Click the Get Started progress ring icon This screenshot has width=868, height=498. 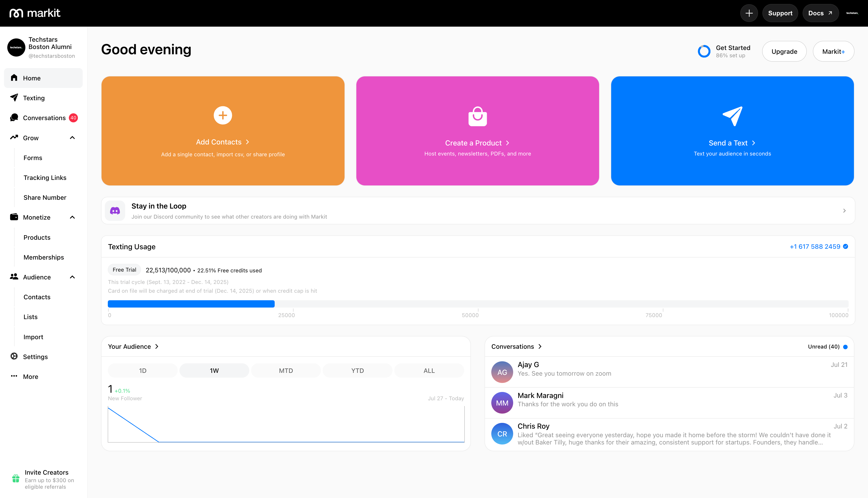(704, 51)
